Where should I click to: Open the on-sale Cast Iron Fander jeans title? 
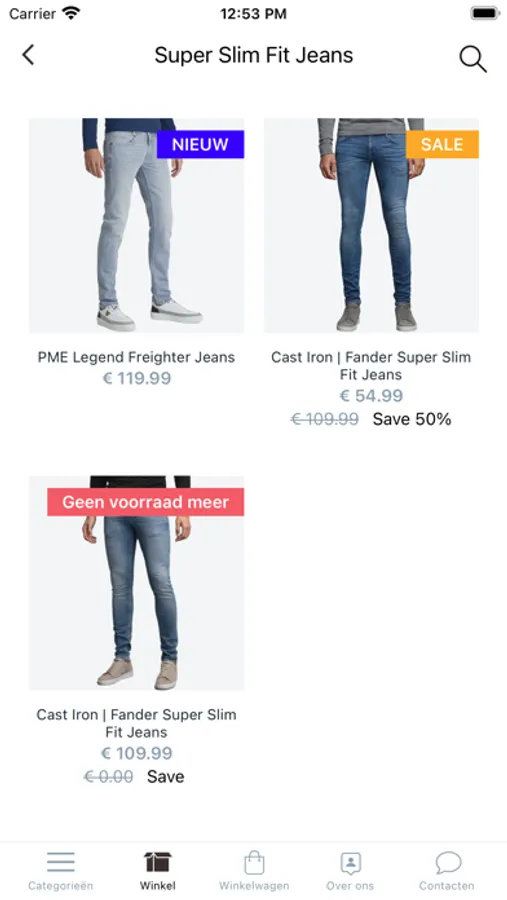371,366
